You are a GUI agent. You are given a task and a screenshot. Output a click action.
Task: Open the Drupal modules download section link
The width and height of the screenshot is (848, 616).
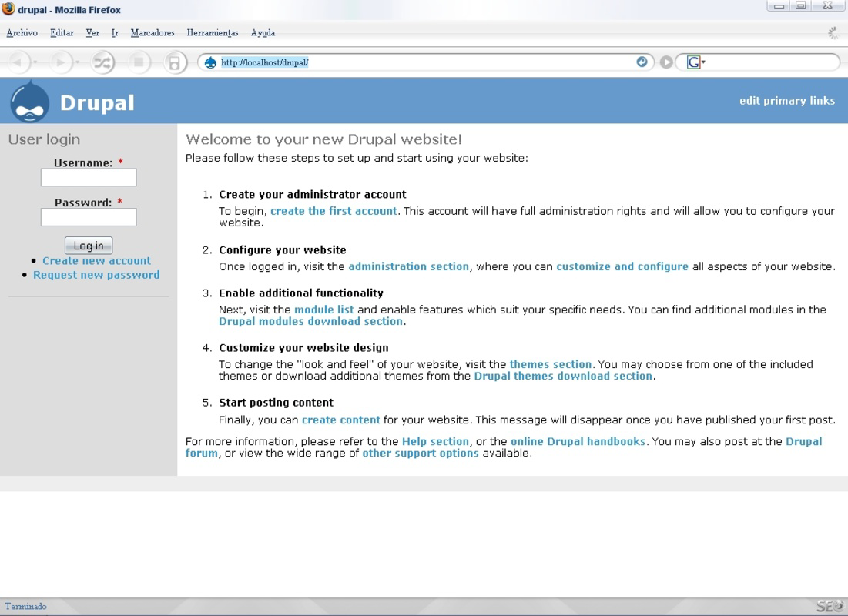pos(311,321)
